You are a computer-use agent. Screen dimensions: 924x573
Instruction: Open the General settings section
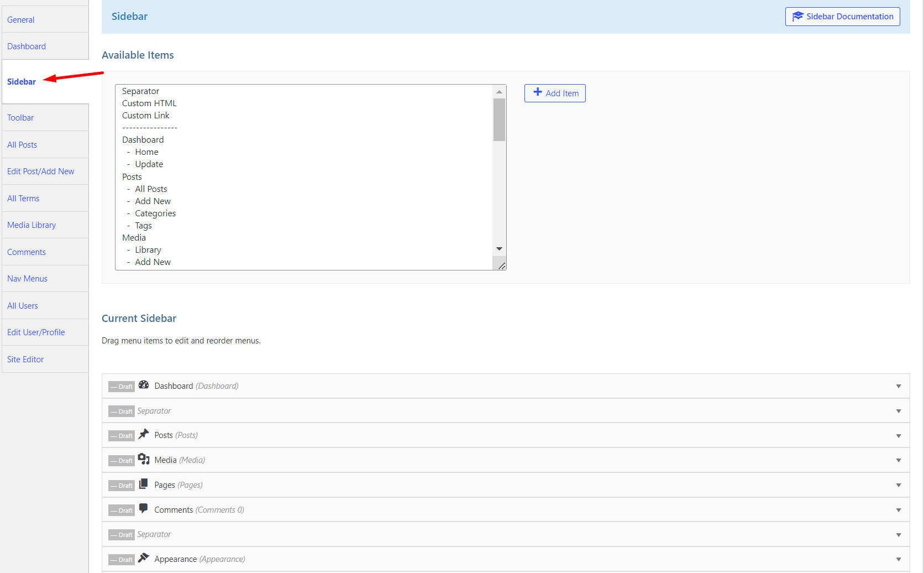21,19
